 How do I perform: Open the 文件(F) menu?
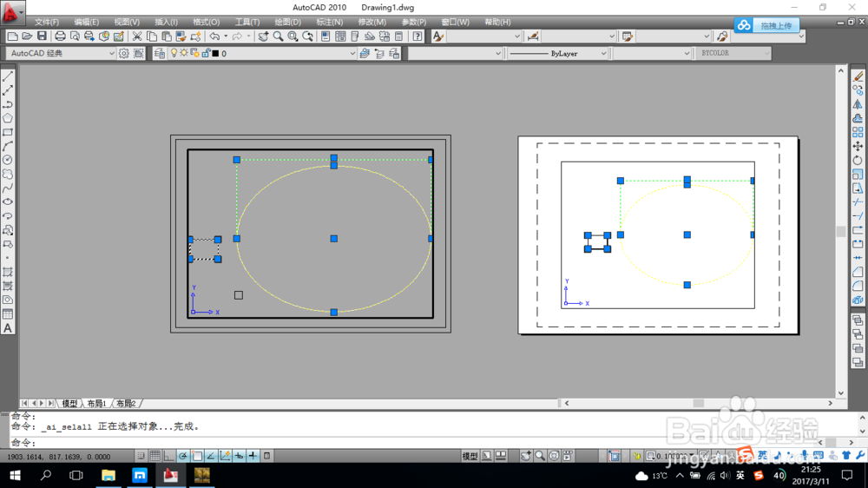(47, 23)
